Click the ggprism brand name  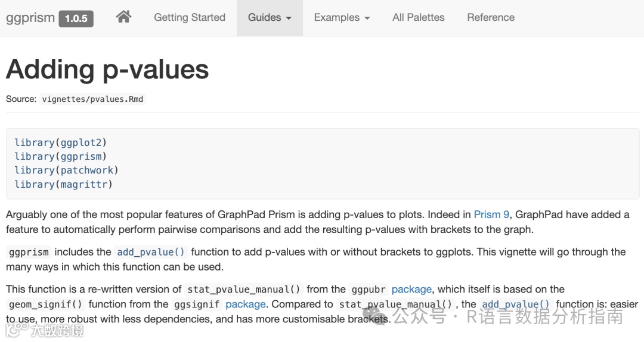click(x=30, y=17)
